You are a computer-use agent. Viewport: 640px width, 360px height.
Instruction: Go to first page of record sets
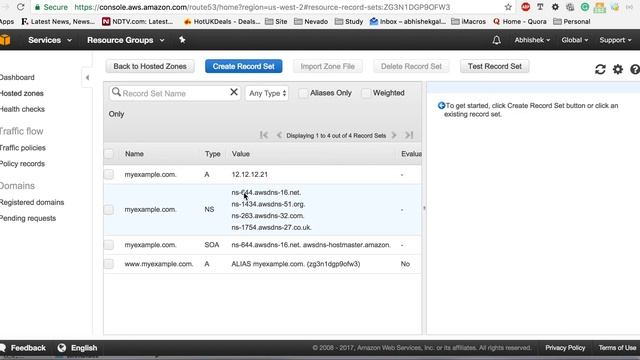[x=264, y=135]
